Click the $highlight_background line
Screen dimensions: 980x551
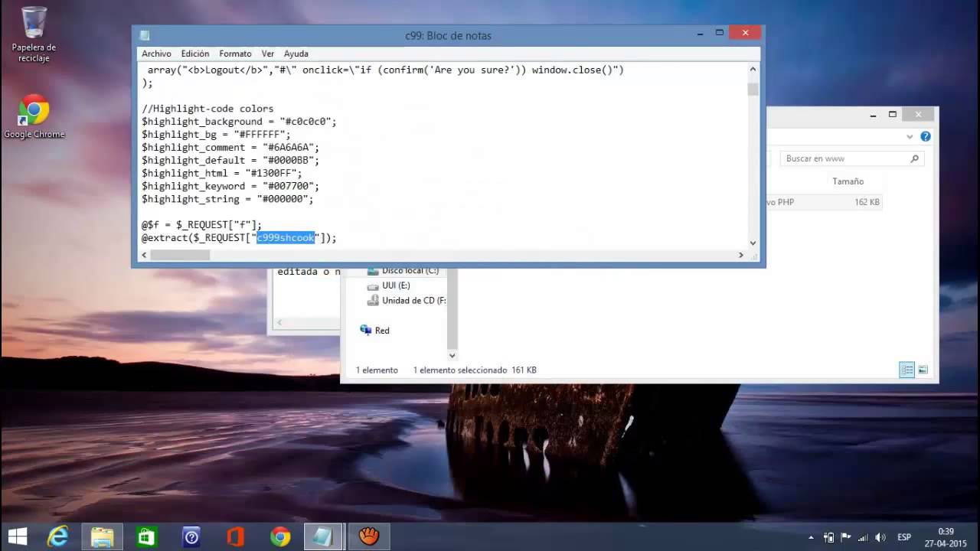[239, 122]
